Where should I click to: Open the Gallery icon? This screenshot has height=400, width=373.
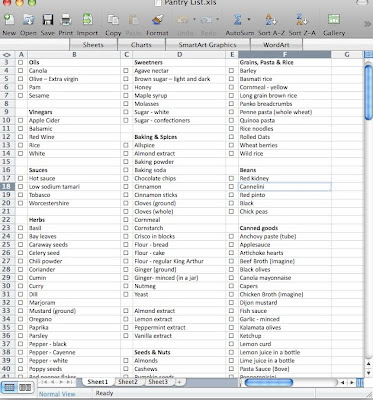[x=334, y=19]
